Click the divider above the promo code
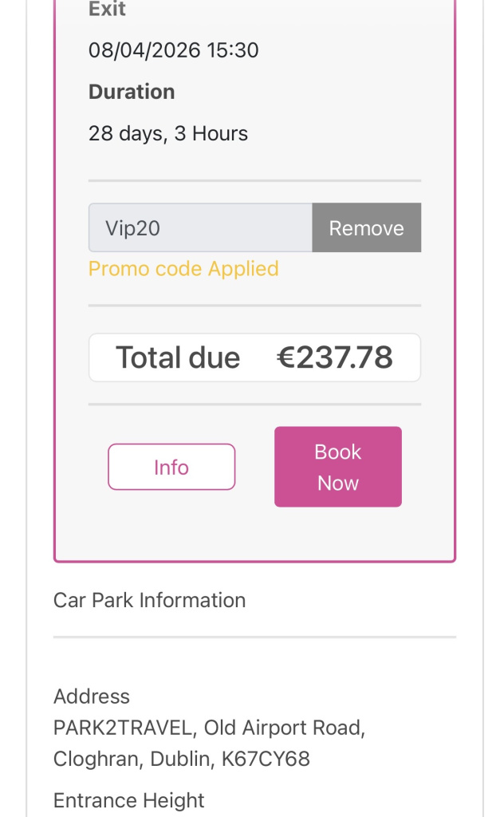Viewport: 504px width, 817px height. (254, 181)
